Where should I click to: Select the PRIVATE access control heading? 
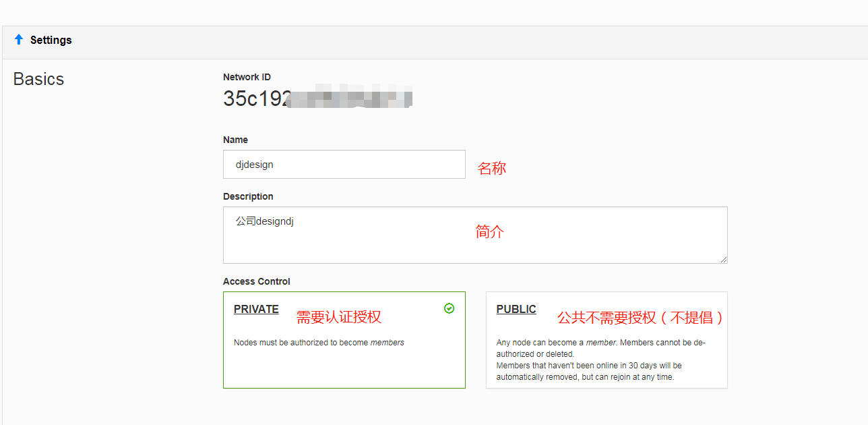(x=256, y=310)
